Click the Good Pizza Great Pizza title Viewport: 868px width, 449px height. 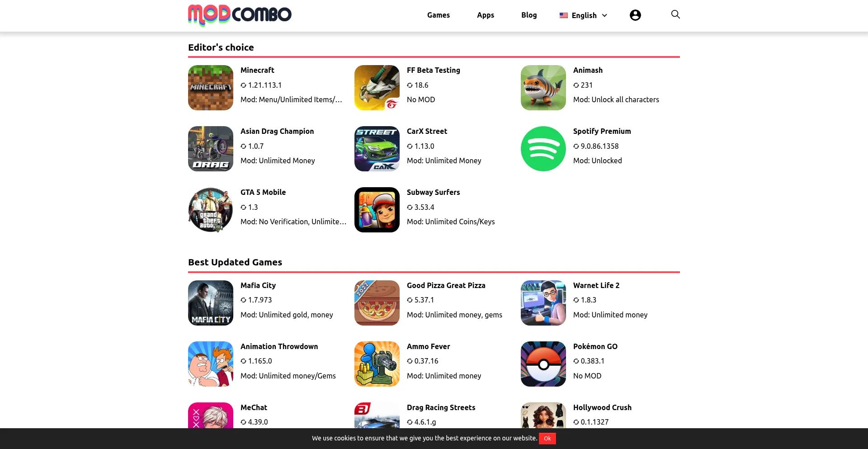pyautogui.click(x=446, y=285)
